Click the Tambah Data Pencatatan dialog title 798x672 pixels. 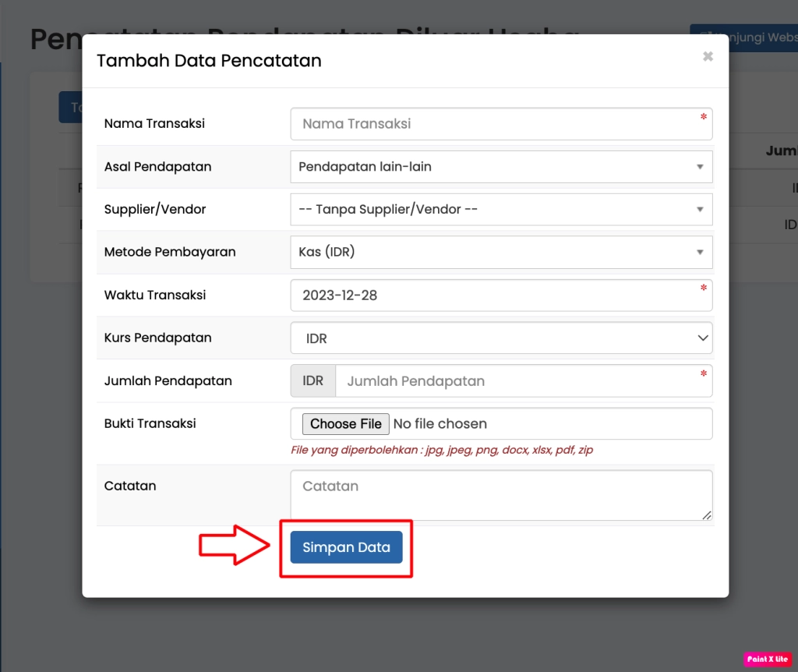pyautogui.click(x=209, y=61)
